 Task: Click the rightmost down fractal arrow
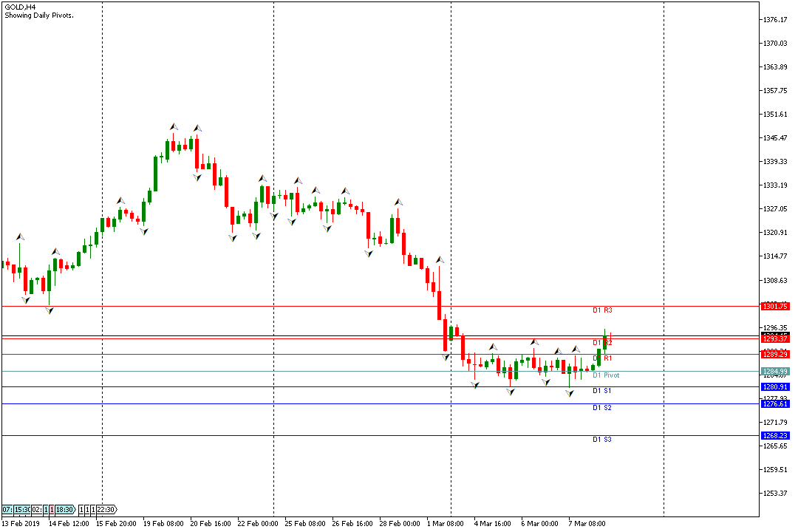[x=570, y=394]
